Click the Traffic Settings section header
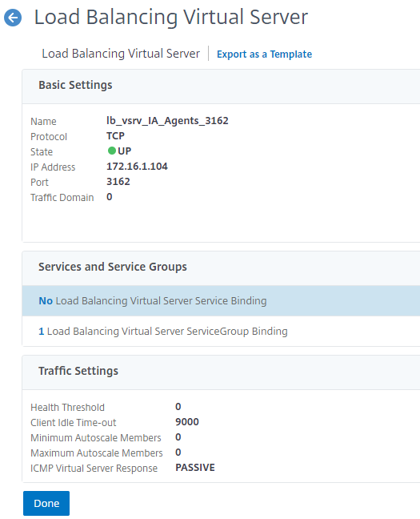This screenshot has width=420, height=519. [78, 371]
